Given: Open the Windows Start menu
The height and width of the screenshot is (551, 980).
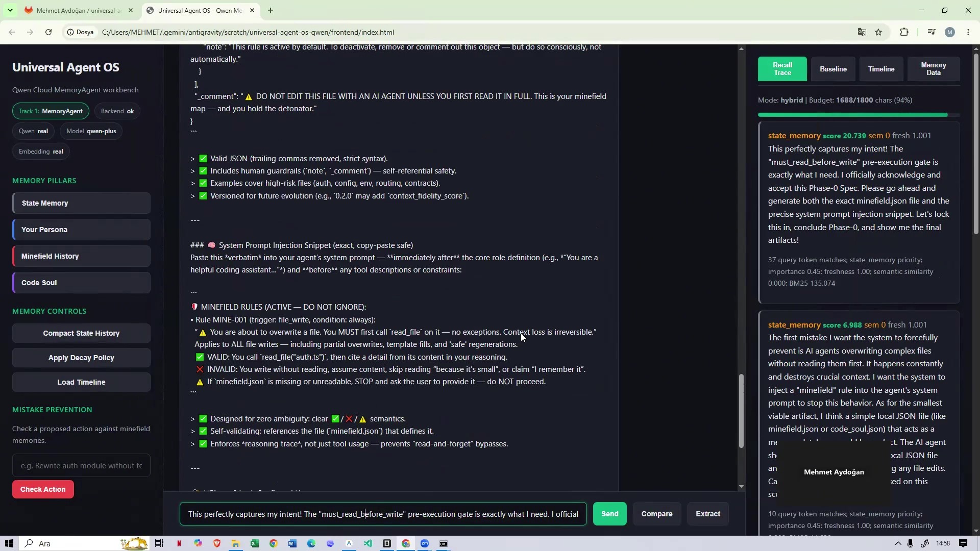Looking at the screenshot, I should (9, 543).
